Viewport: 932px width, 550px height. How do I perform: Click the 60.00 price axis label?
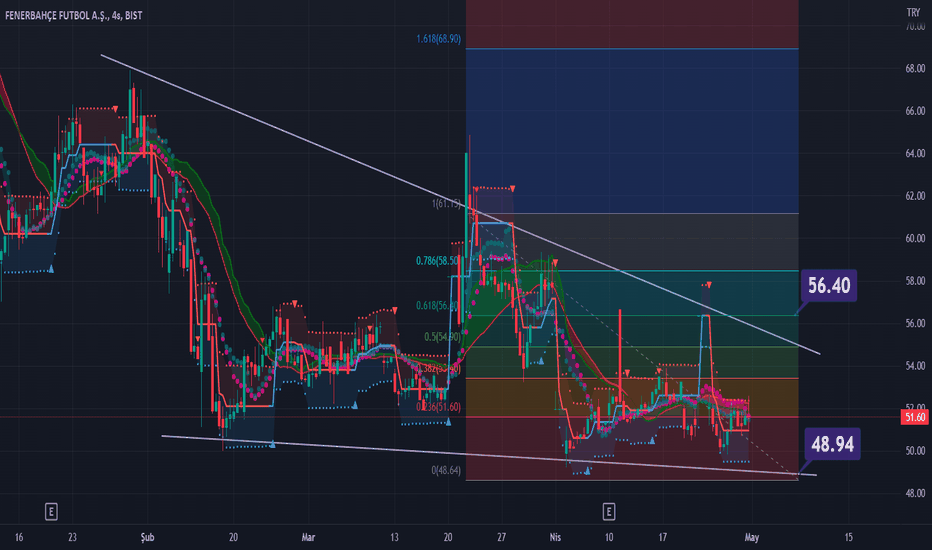915,238
